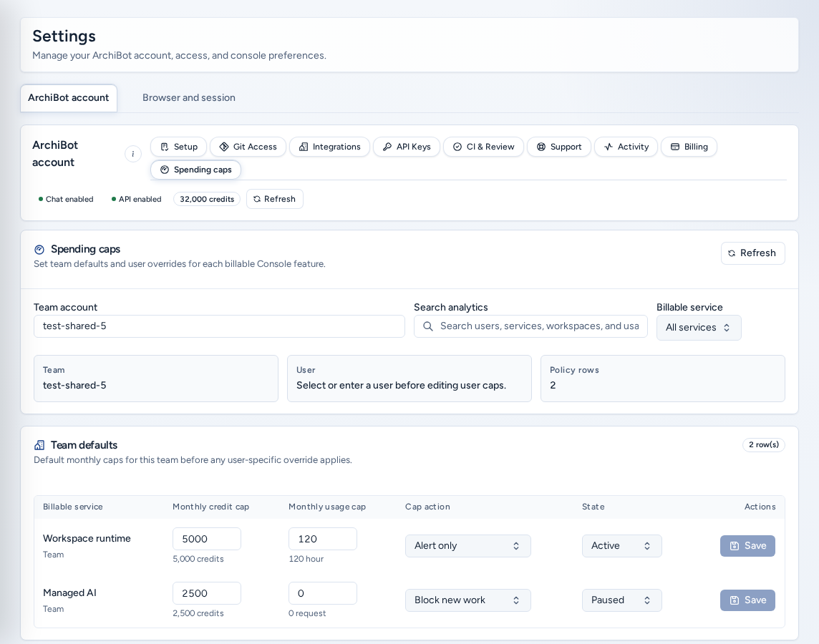Click the Chat enabled status

66,199
